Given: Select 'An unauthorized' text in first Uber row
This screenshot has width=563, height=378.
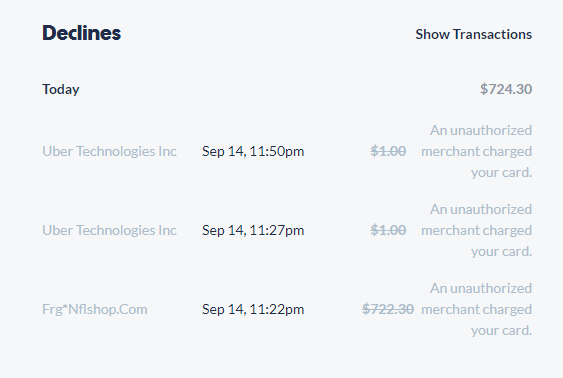Looking at the screenshot, I should click(481, 130).
